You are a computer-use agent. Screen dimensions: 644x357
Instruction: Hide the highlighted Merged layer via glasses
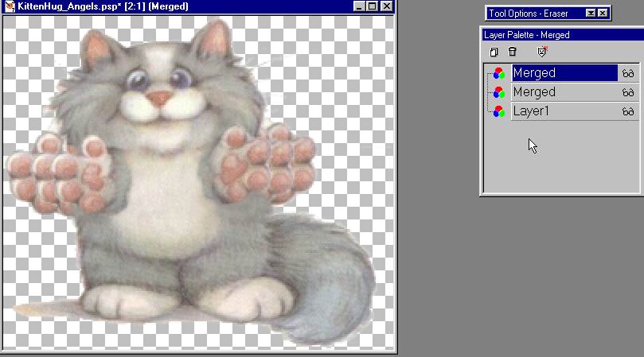[x=628, y=73]
